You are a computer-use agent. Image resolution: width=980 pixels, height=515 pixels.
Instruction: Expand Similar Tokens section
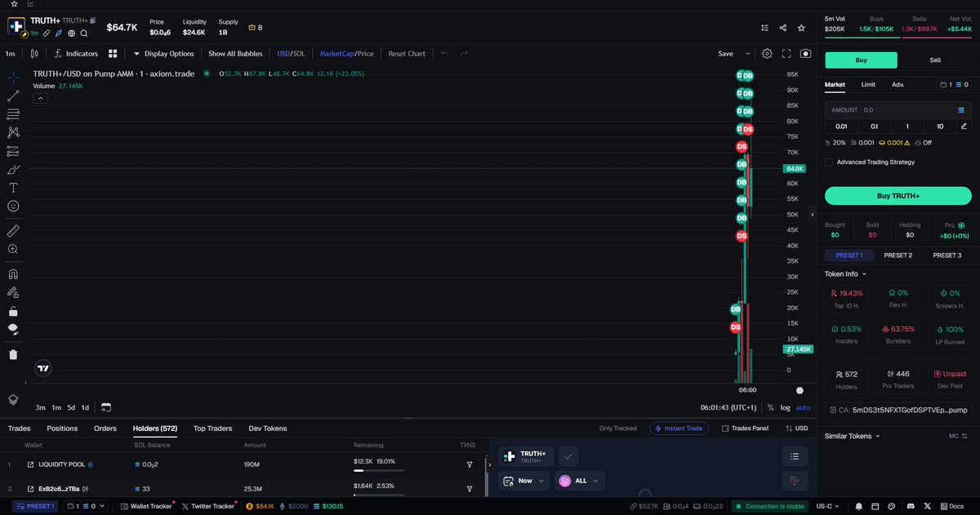click(x=853, y=437)
